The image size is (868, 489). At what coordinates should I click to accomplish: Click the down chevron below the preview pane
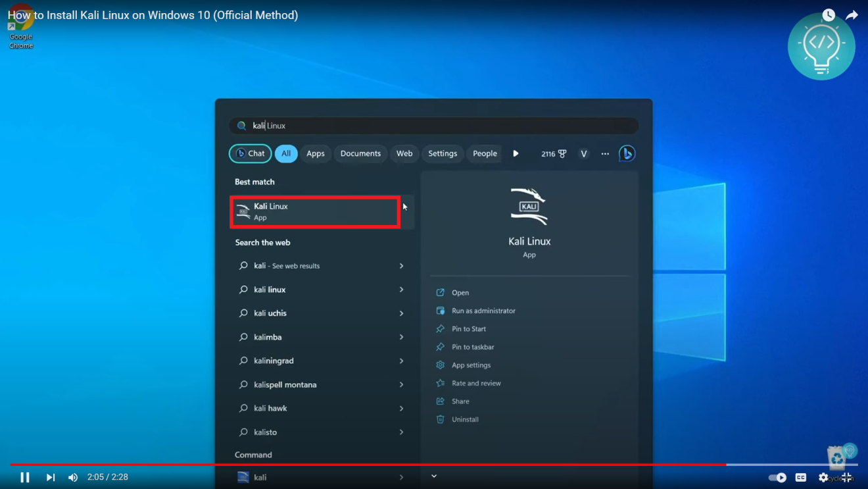pos(433,475)
